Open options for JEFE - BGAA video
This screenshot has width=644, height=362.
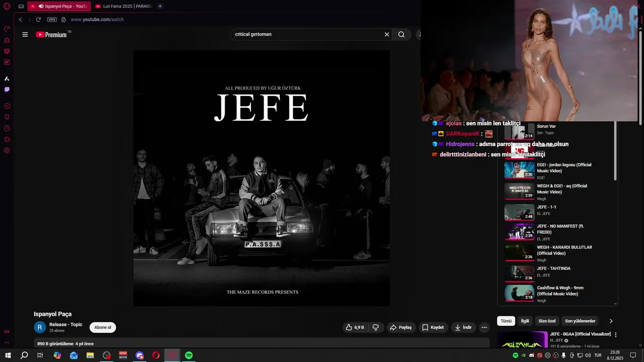(x=615, y=334)
